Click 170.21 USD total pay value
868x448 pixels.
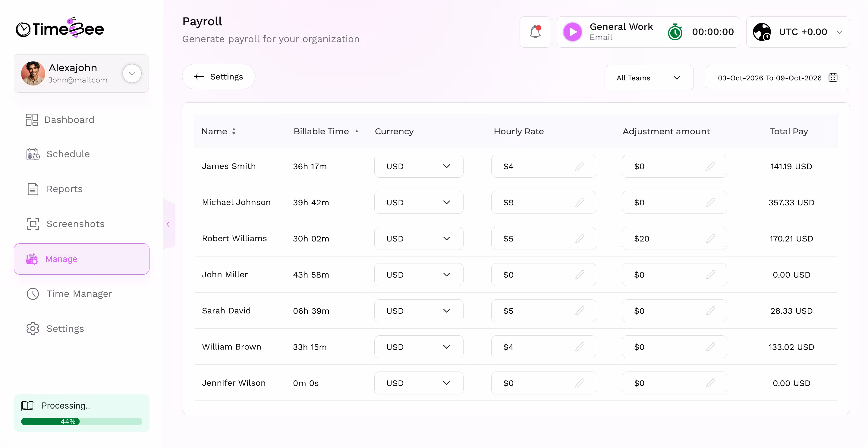point(791,238)
